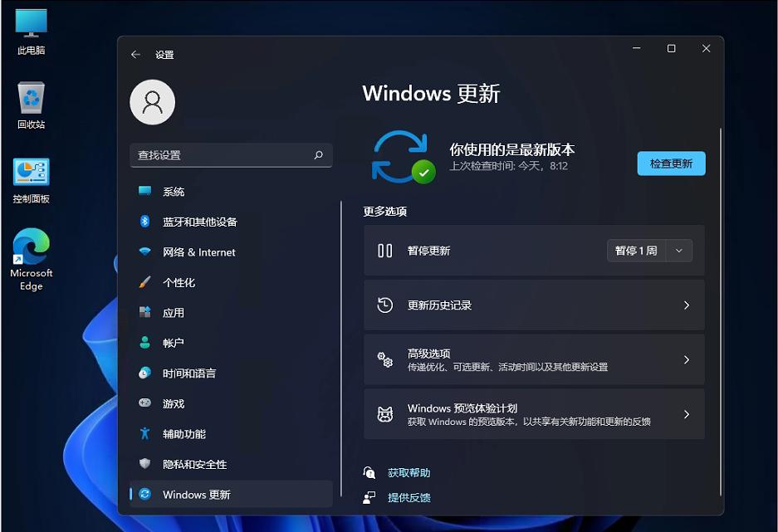Maximize the Settings window

[x=672, y=49]
